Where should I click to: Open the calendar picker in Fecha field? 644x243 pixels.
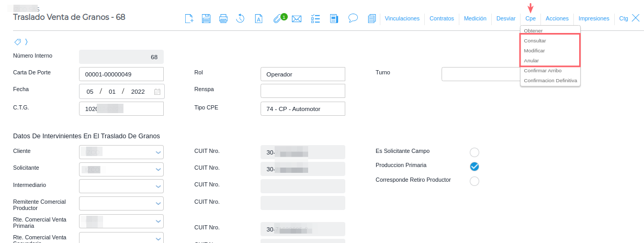157,92
